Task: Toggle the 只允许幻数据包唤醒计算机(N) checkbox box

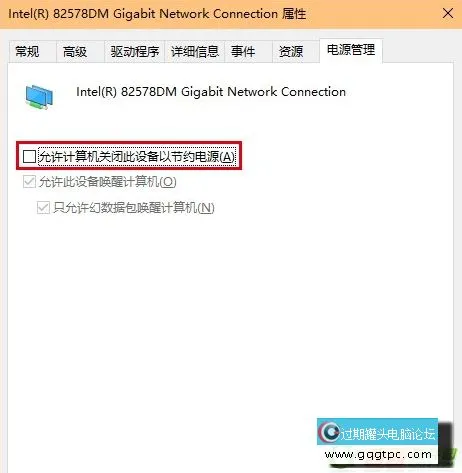Action: (x=43, y=208)
